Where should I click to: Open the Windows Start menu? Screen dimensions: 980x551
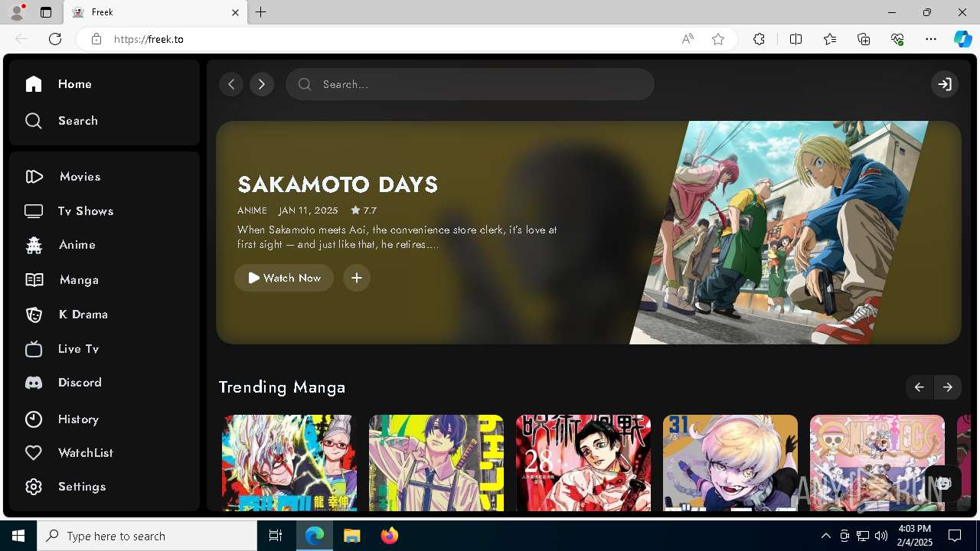tap(18, 536)
